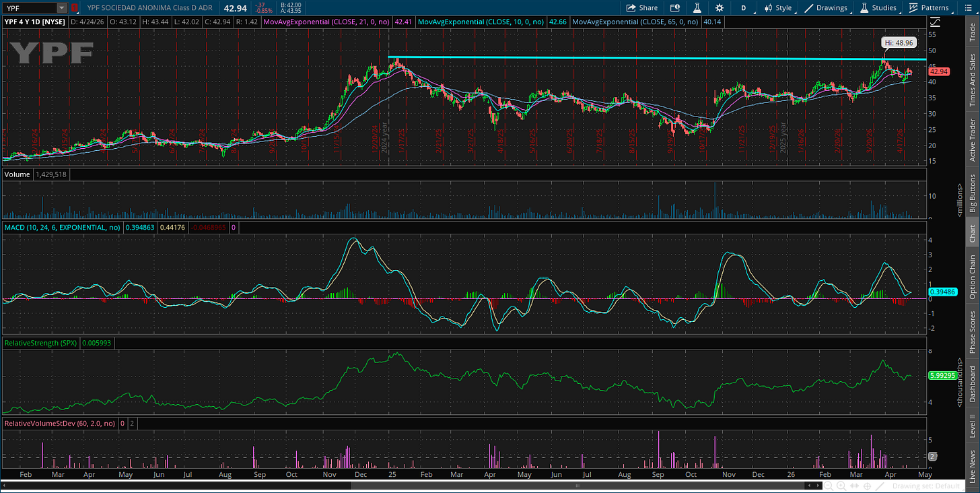Open the YPF symbol dropdown arrow
The width and height of the screenshot is (980, 493).
click(62, 8)
